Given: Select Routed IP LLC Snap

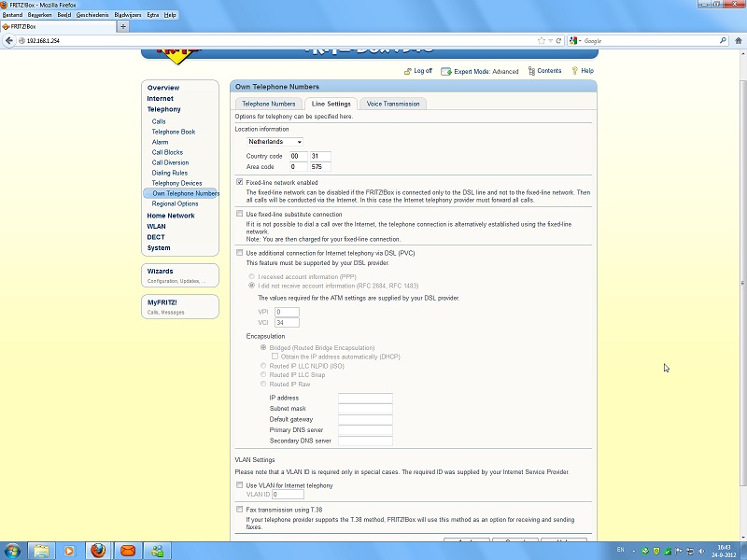Looking at the screenshot, I should pyautogui.click(x=263, y=374).
